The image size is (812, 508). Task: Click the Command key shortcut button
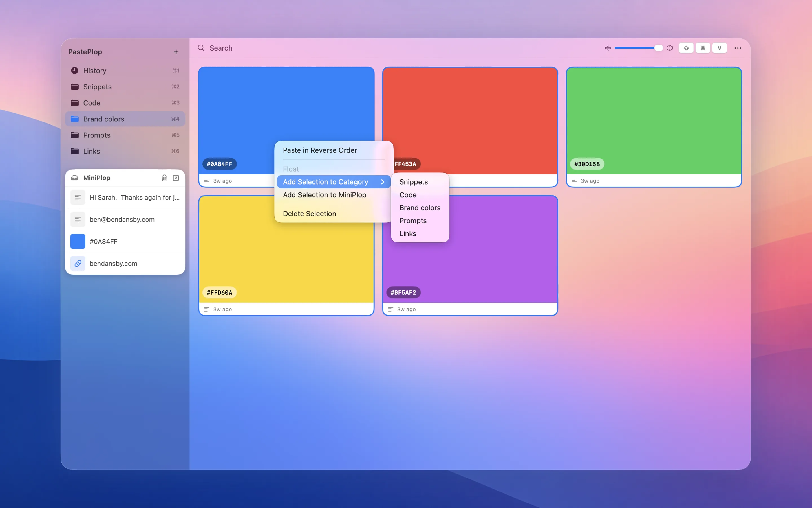pyautogui.click(x=703, y=48)
